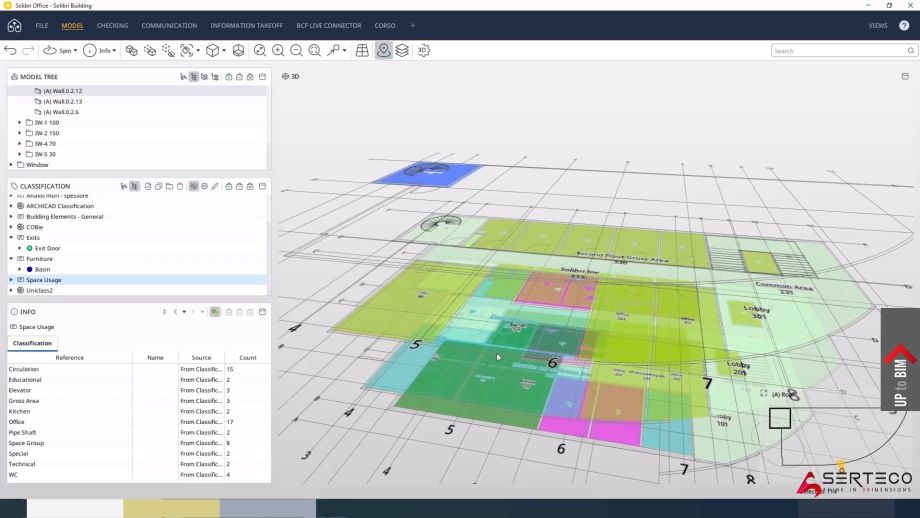Image resolution: width=920 pixels, height=518 pixels.
Task: Switch to the CORSO tab
Action: 385,26
